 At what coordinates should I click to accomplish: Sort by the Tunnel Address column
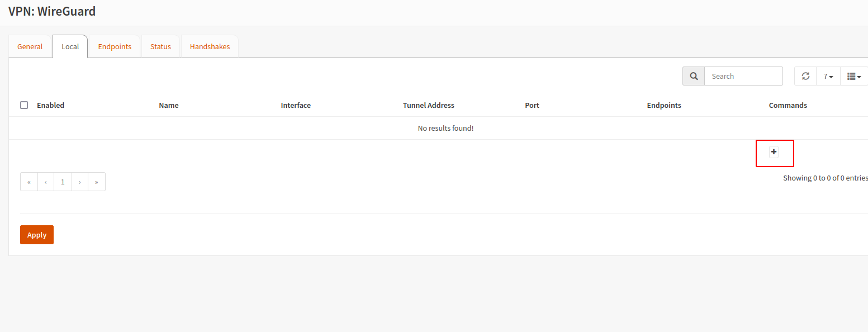pyautogui.click(x=428, y=105)
